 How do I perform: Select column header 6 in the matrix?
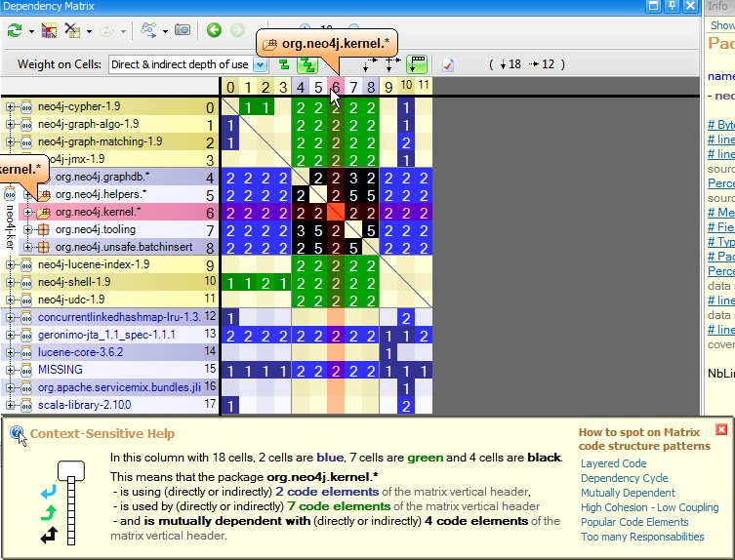(x=336, y=87)
